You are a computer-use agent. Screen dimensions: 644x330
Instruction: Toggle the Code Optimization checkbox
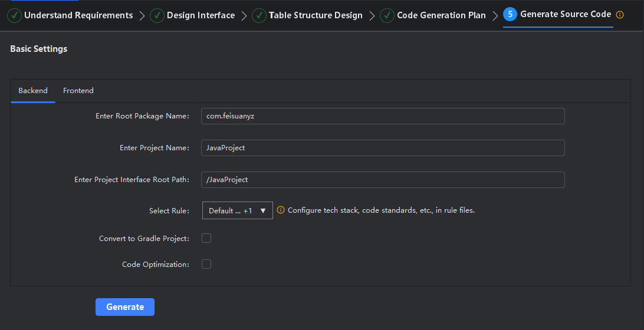click(206, 265)
